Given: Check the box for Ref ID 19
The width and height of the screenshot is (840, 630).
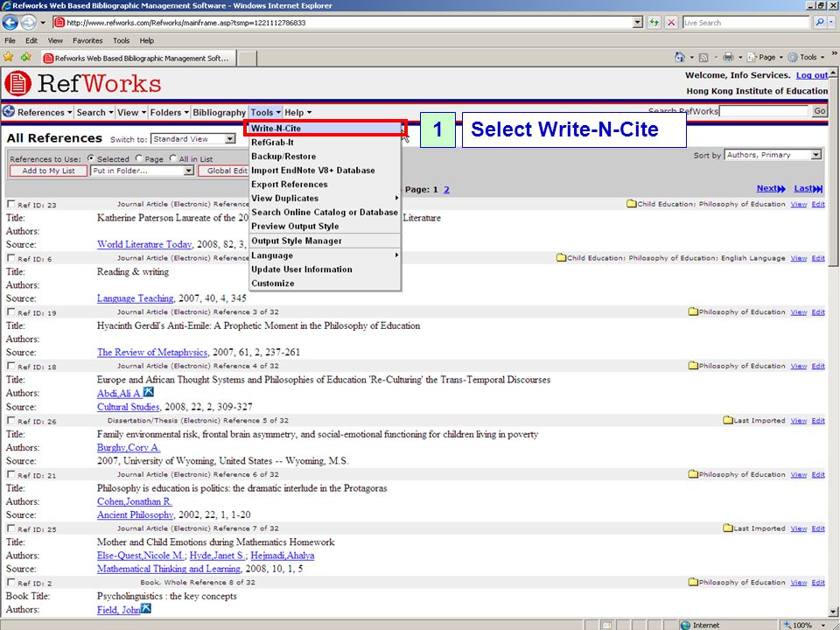Looking at the screenshot, I should 10,311.
